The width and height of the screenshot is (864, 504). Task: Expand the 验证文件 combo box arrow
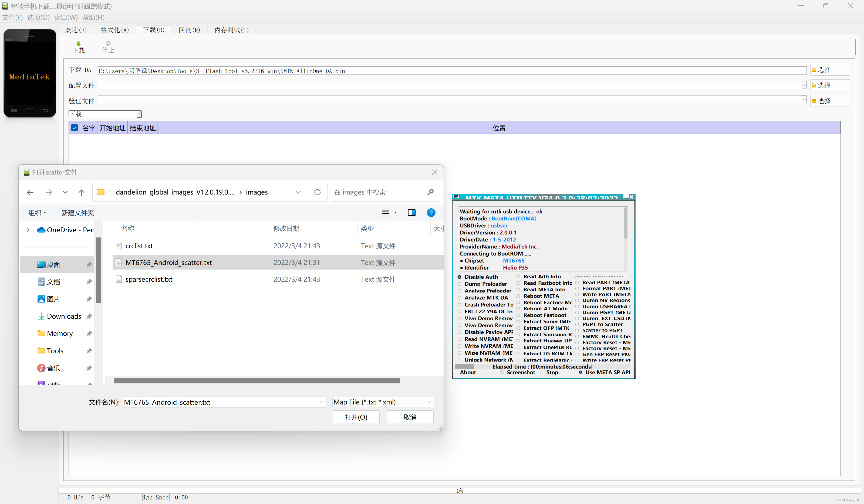click(804, 100)
